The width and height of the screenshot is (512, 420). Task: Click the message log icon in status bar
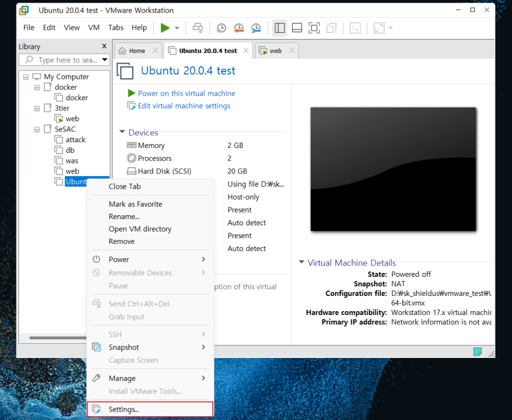coord(478,352)
